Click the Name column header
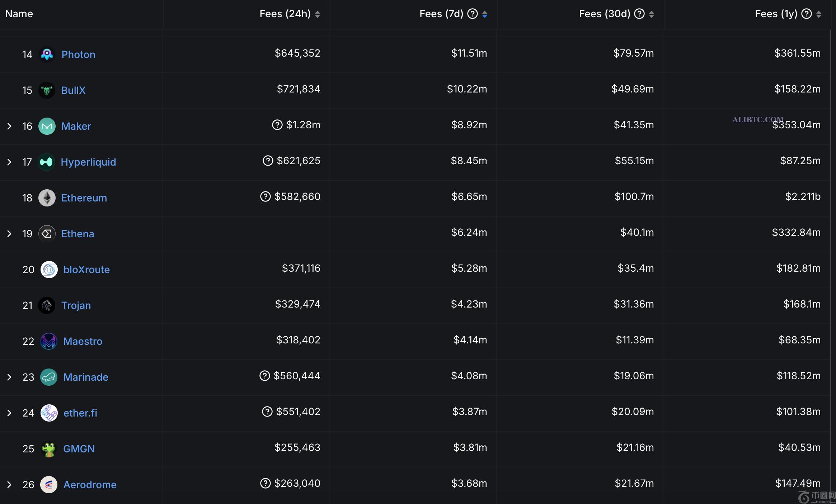 (19, 14)
